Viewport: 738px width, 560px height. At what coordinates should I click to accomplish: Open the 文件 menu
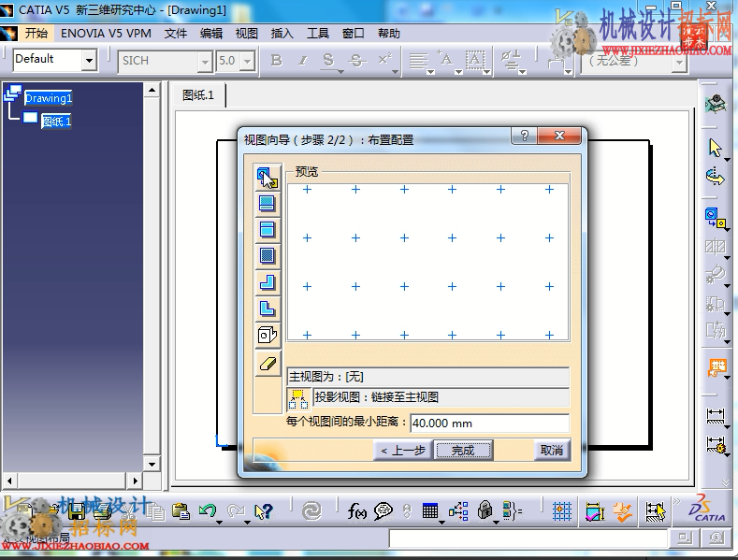[x=176, y=33]
